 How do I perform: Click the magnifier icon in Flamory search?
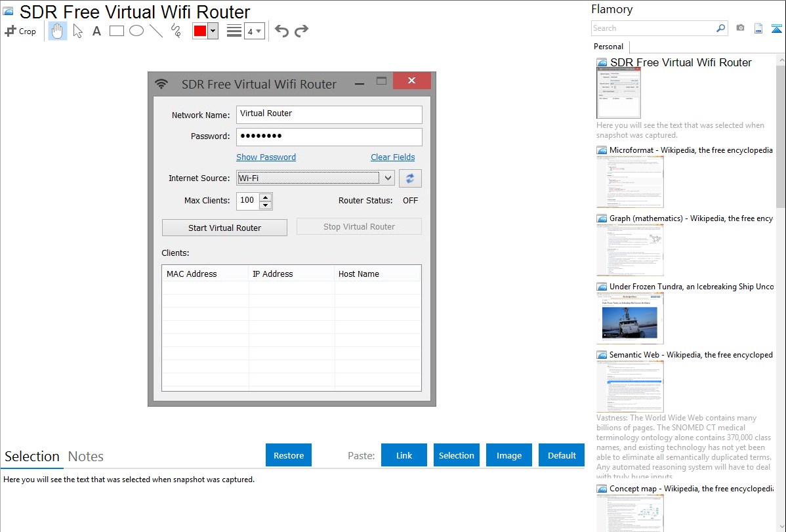720,28
